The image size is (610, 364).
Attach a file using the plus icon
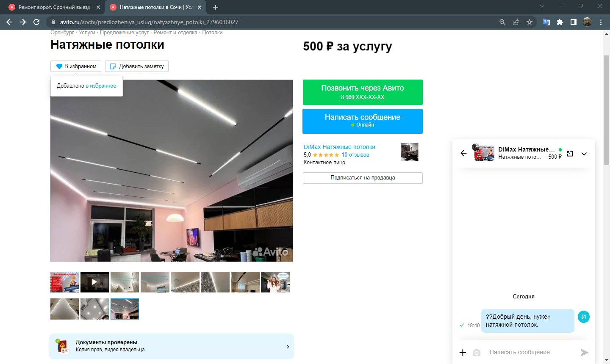(x=463, y=352)
